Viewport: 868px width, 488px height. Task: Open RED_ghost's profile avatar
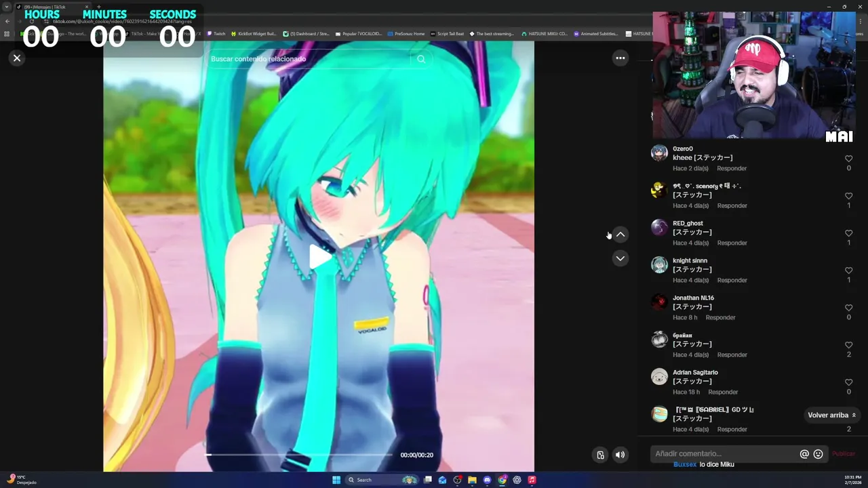click(x=659, y=227)
